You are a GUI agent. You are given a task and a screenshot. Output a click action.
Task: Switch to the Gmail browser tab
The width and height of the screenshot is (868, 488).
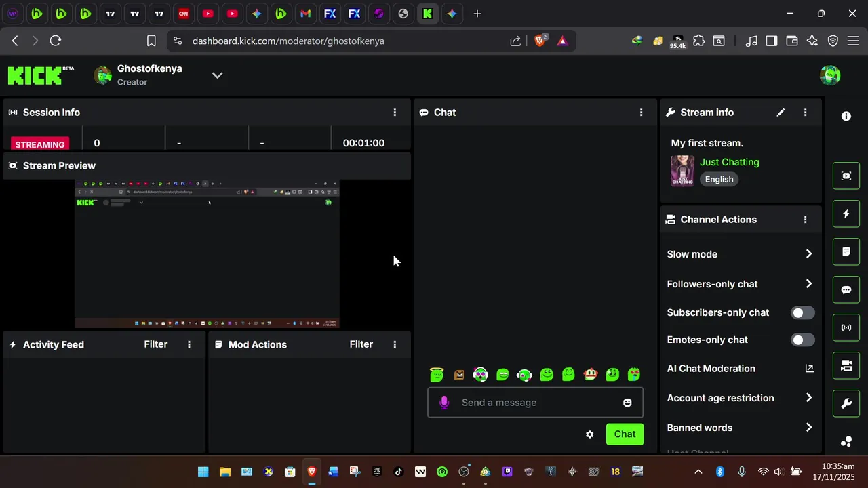pyautogui.click(x=305, y=14)
